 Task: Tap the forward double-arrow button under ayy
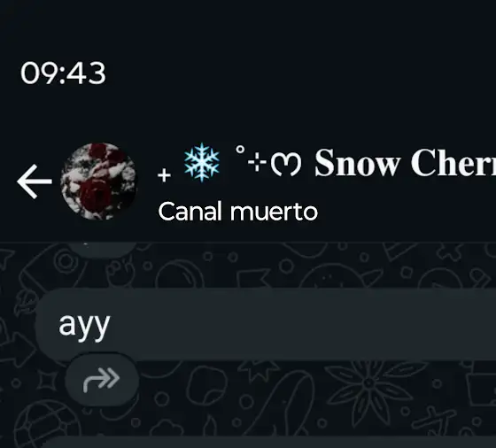(x=102, y=379)
